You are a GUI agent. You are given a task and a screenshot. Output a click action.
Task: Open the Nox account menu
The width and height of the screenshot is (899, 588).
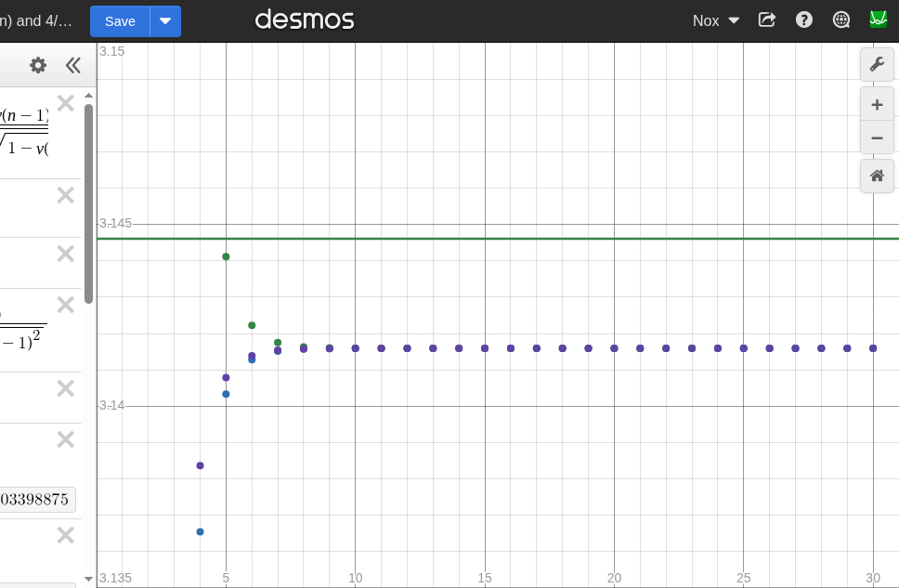click(x=715, y=20)
